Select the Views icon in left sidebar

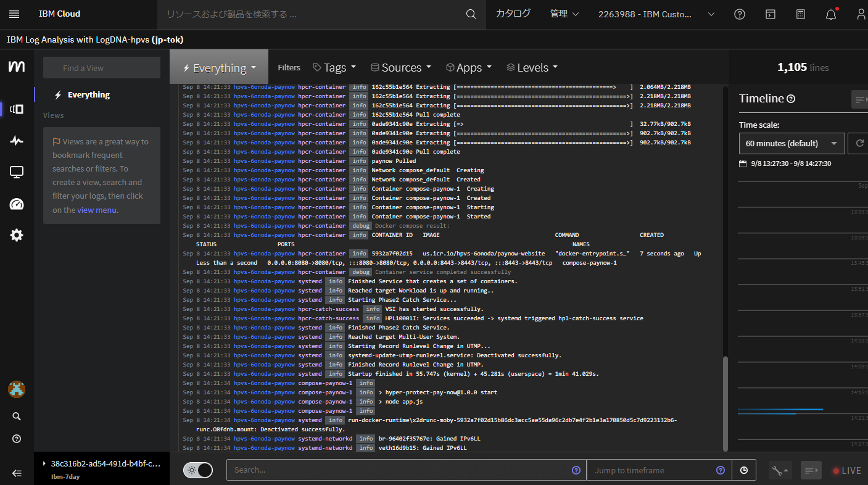[x=17, y=109]
